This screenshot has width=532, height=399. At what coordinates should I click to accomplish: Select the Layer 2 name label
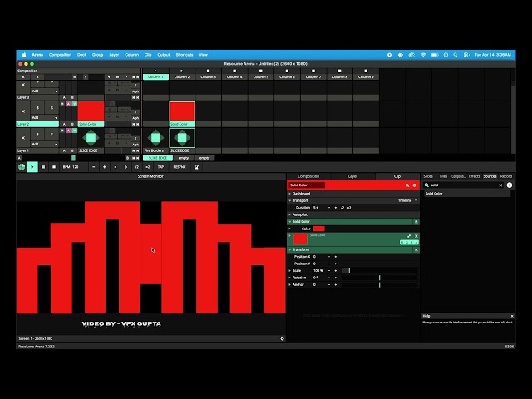pyautogui.click(x=37, y=124)
